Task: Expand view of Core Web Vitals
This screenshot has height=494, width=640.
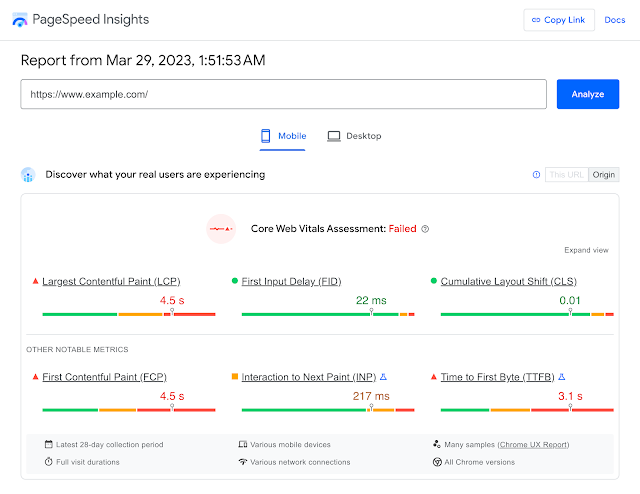Action: coord(586,250)
